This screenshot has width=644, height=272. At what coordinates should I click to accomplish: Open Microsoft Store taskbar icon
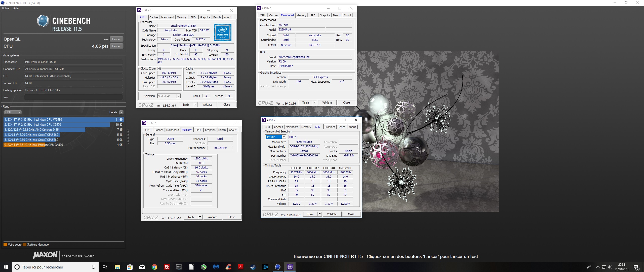pos(130,267)
